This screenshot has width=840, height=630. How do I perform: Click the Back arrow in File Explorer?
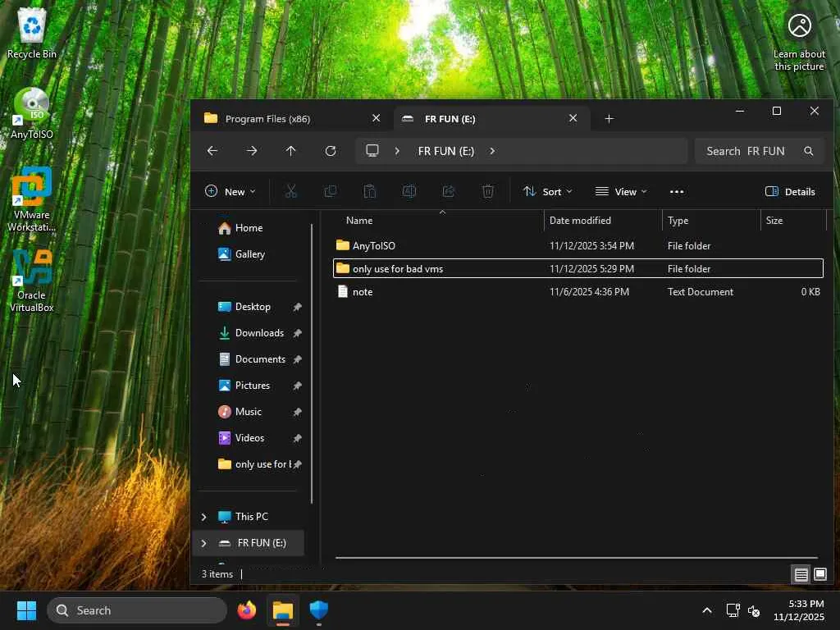[x=212, y=151]
